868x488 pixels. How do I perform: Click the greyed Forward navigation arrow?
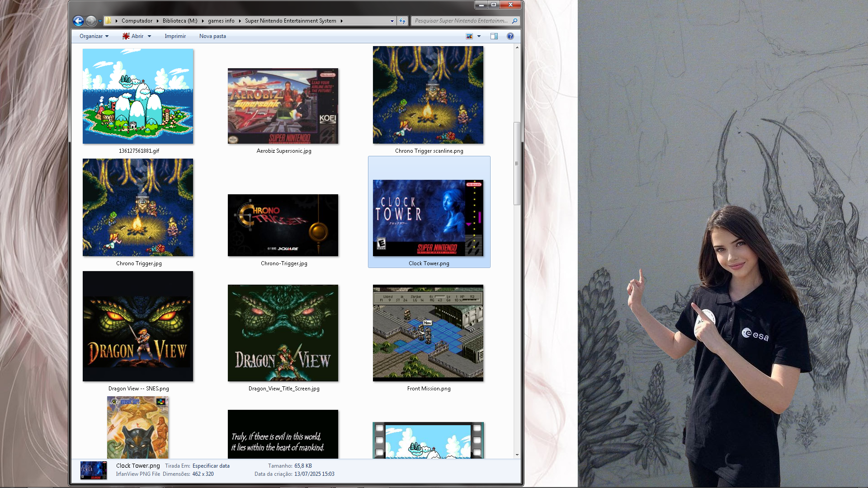[91, 21]
